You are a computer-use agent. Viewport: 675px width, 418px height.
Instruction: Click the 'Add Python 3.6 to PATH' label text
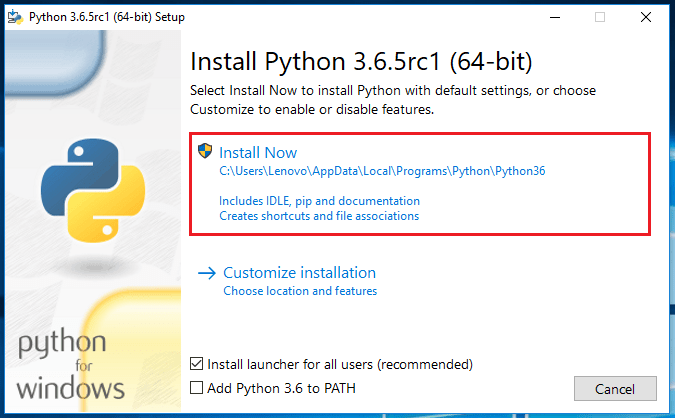click(x=281, y=388)
